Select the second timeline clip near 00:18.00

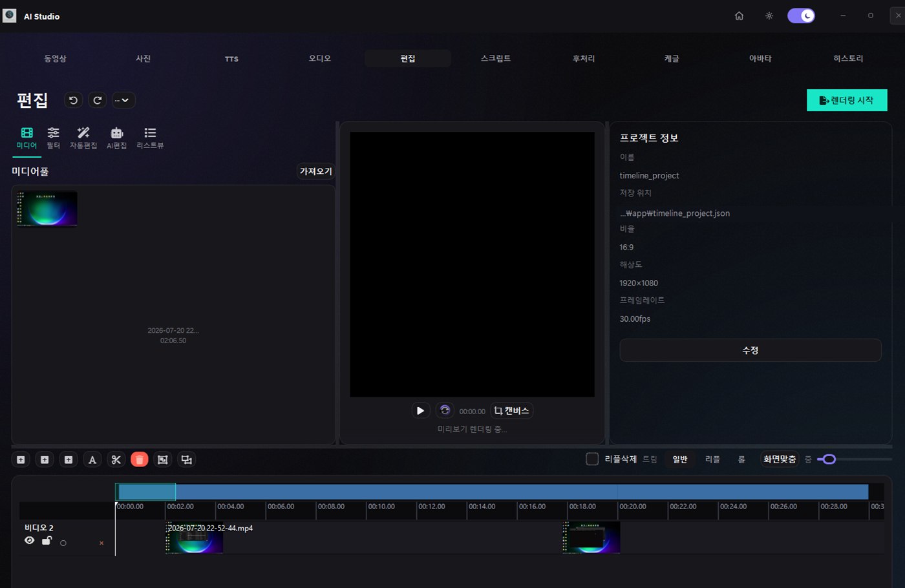(591, 538)
